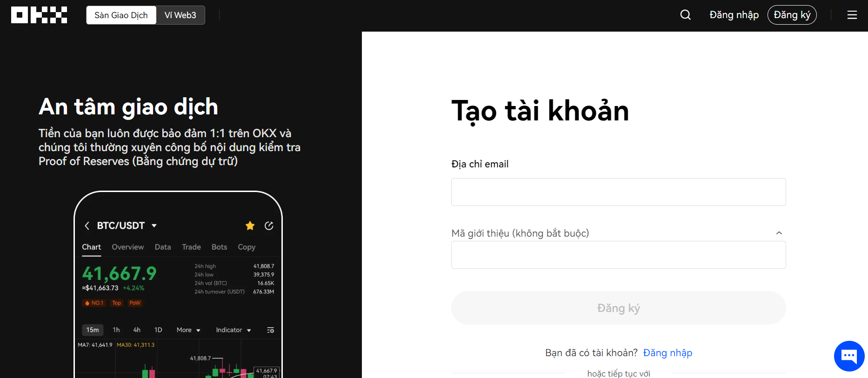Focus the Địa chỉ email input field

tap(619, 192)
